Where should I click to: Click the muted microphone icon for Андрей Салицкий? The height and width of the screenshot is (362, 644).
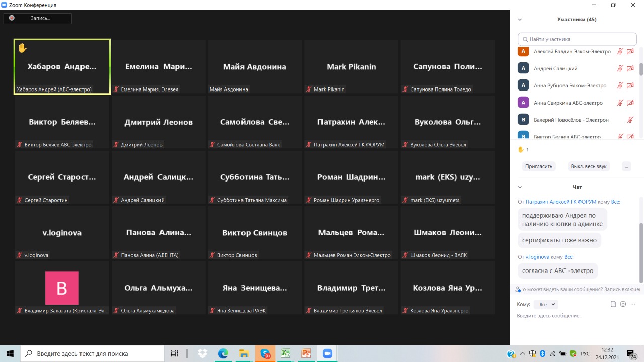coord(620,68)
